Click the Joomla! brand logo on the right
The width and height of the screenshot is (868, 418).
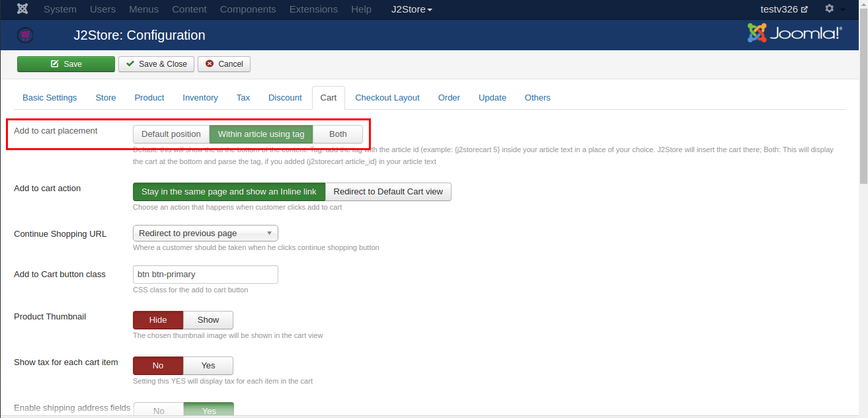click(795, 33)
